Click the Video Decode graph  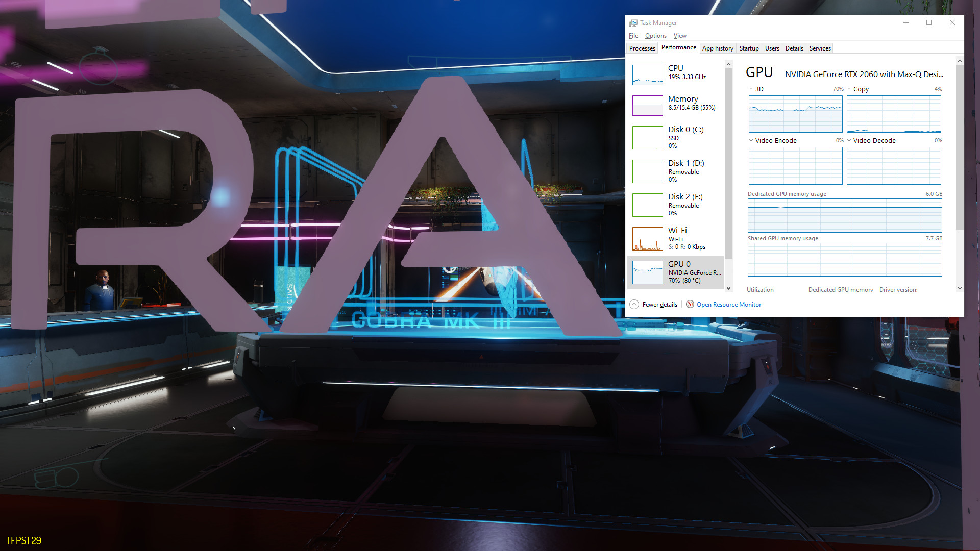click(x=894, y=166)
